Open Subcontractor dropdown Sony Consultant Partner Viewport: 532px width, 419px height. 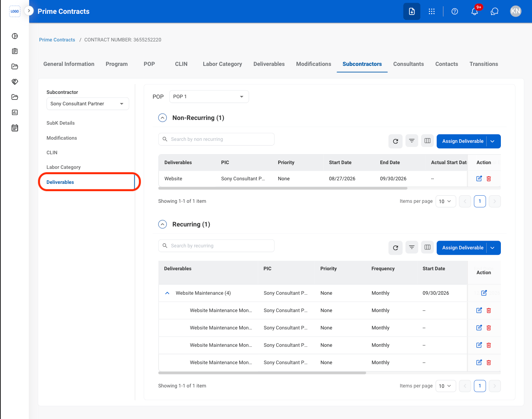coord(88,104)
